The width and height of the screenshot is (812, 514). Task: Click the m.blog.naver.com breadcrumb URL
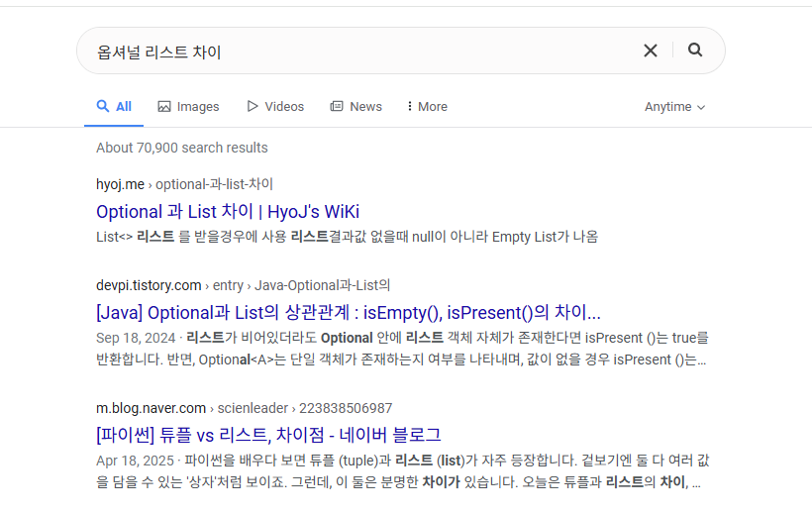(244, 408)
